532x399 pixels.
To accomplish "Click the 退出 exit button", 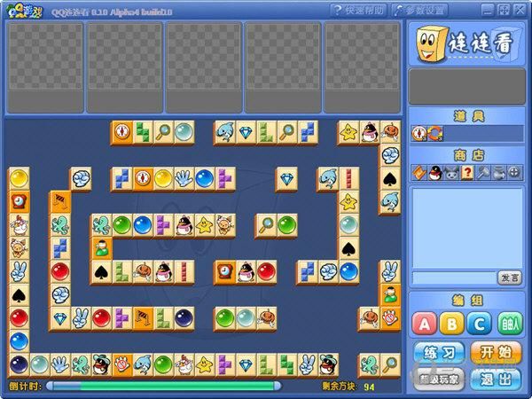I will click(496, 379).
